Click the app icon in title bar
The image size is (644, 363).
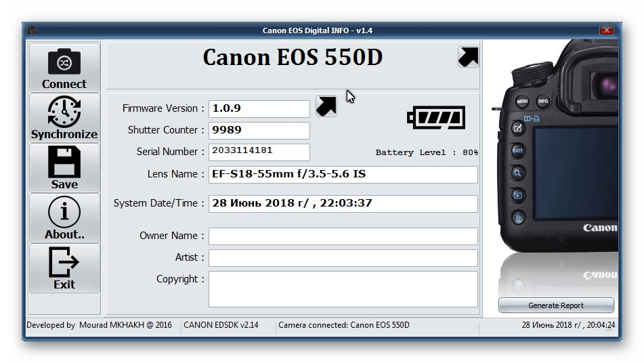[31, 30]
